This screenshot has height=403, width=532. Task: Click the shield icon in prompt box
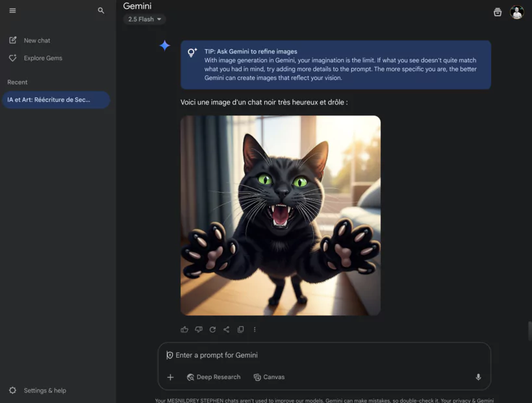(x=170, y=355)
